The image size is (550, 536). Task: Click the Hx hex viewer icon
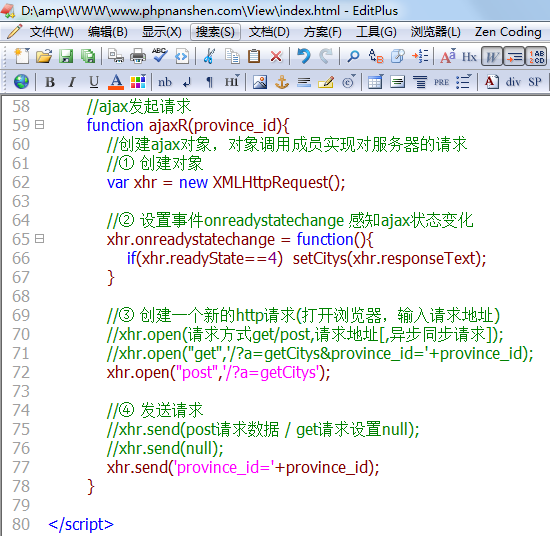469,57
